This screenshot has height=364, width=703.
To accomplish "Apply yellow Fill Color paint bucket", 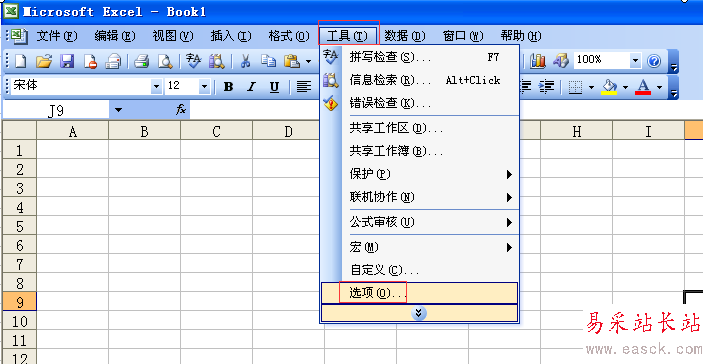I will [609, 87].
